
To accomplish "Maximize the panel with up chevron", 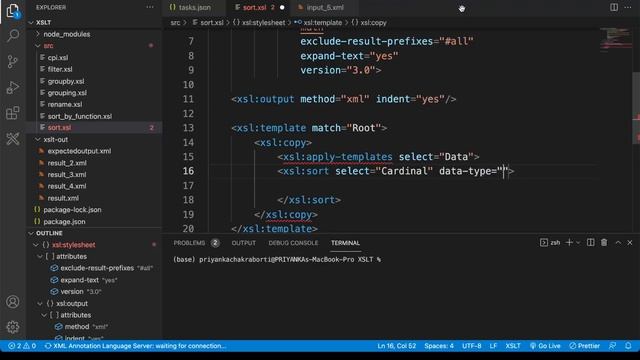I will (x=618, y=242).
